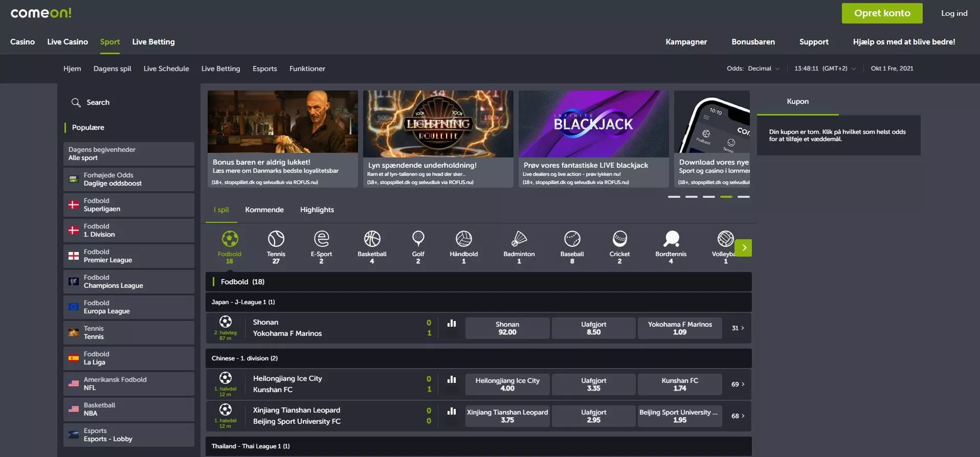
Task: Bet on Kunshan FC at odds 1.74
Action: (x=680, y=384)
